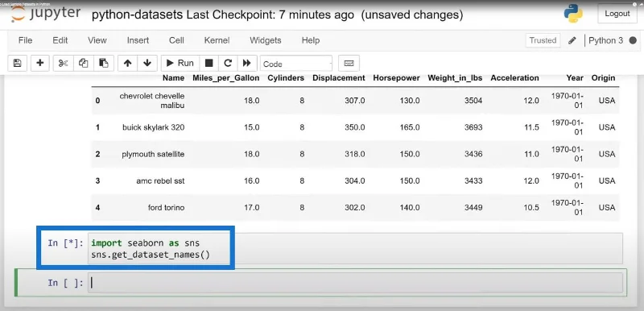Open the Widgets menu
Screen dimensions: 644x311
tap(266, 40)
